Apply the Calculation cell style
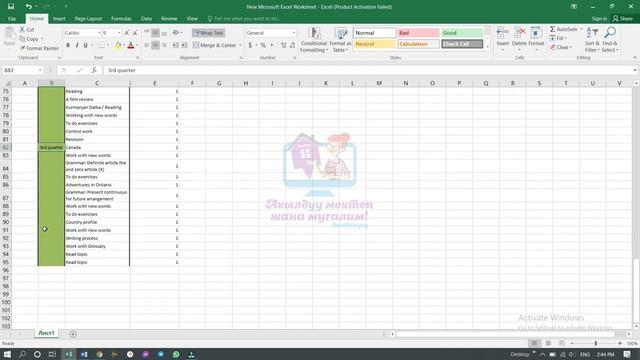This screenshot has height=360, width=640. point(418,44)
